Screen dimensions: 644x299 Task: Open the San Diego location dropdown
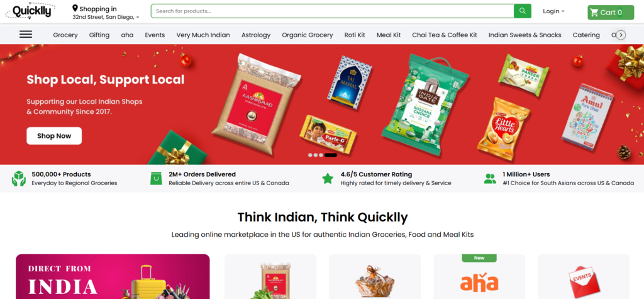pos(106,17)
